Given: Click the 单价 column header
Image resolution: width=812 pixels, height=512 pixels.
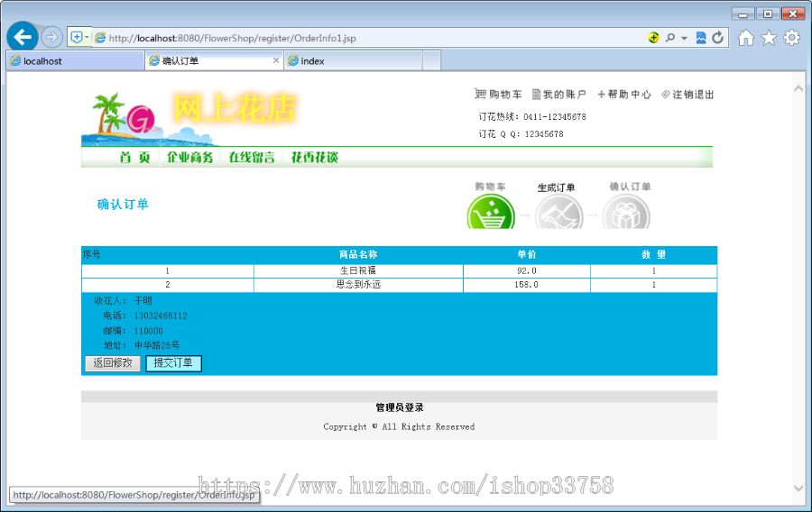Looking at the screenshot, I should (527, 254).
